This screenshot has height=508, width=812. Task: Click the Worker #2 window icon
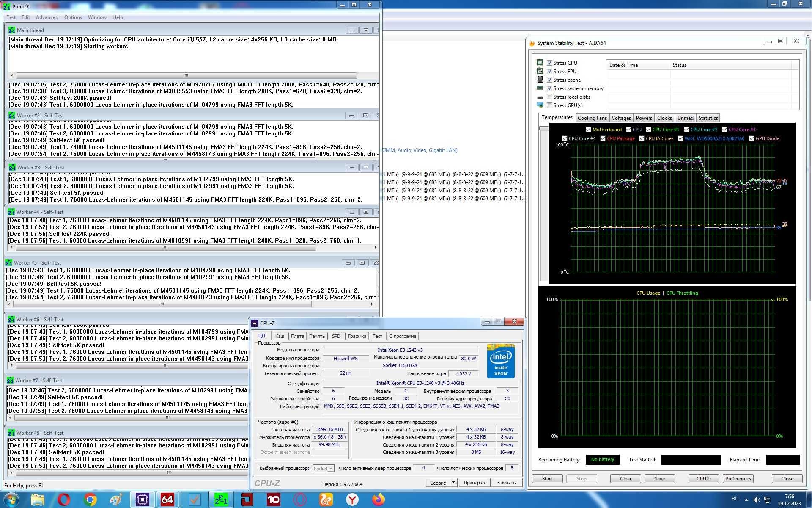12,116
